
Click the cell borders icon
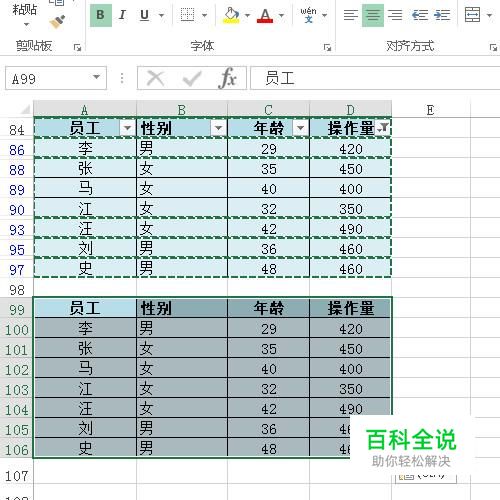pos(187,15)
